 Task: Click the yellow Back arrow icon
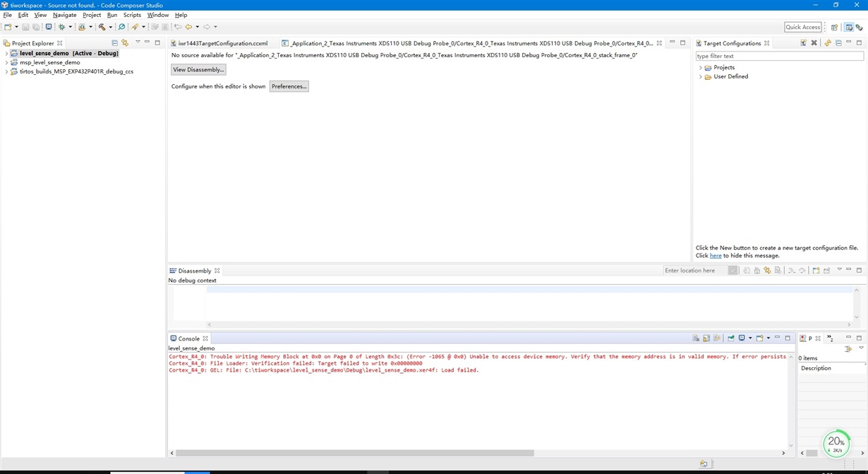point(188,27)
